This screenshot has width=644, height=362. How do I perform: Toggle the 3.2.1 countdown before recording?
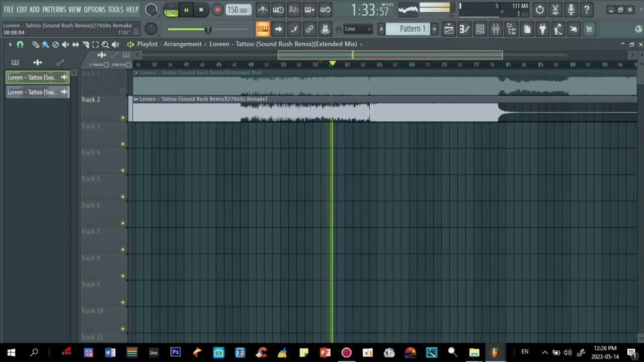point(294,10)
